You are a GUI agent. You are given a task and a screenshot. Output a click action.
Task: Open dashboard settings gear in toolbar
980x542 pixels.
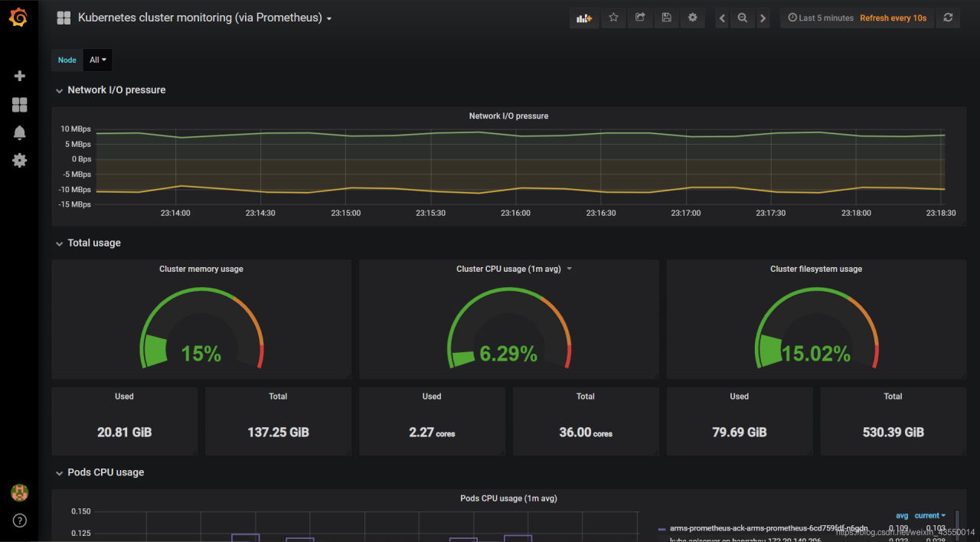pos(693,18)
